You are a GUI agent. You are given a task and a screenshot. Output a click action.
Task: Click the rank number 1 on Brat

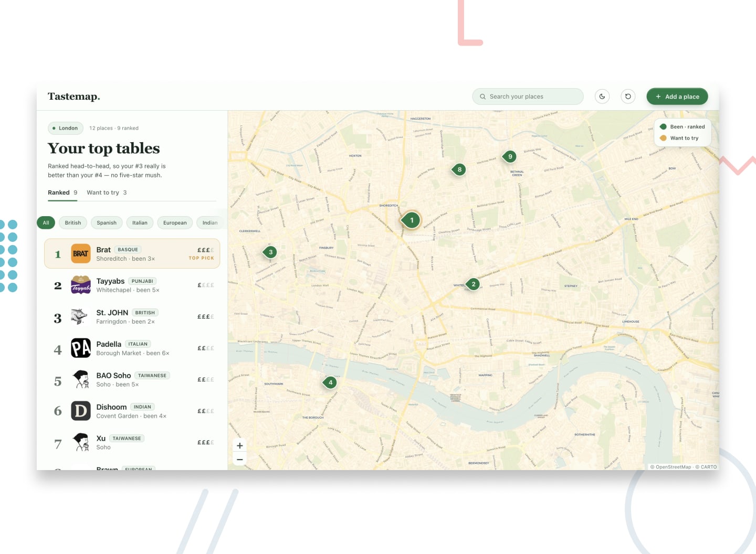pos(58,254)
